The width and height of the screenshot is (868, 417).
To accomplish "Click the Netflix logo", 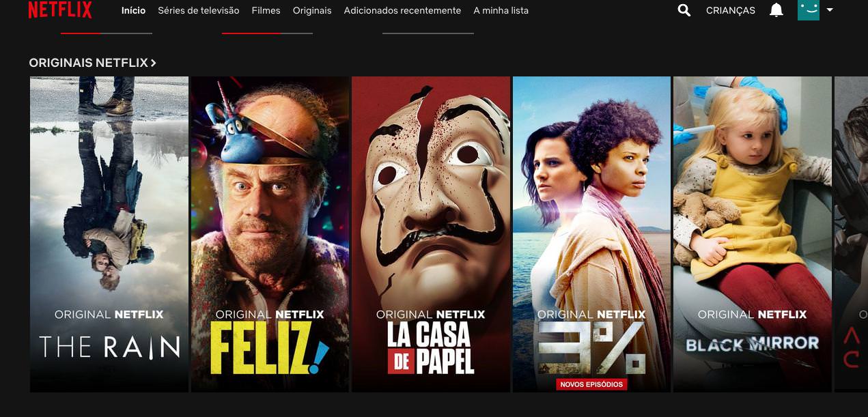I will pyautogui.click(x=60, y=10).
